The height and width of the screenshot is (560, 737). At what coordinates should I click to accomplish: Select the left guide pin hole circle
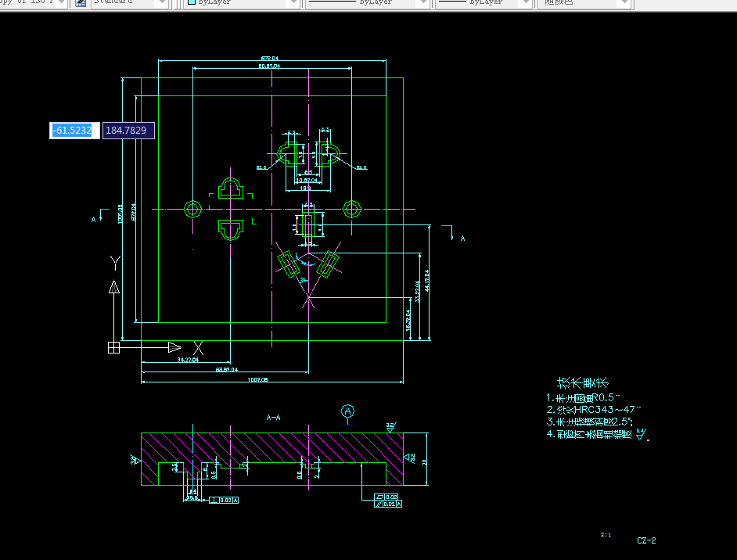pyautogui.click(x=192, y=209)
